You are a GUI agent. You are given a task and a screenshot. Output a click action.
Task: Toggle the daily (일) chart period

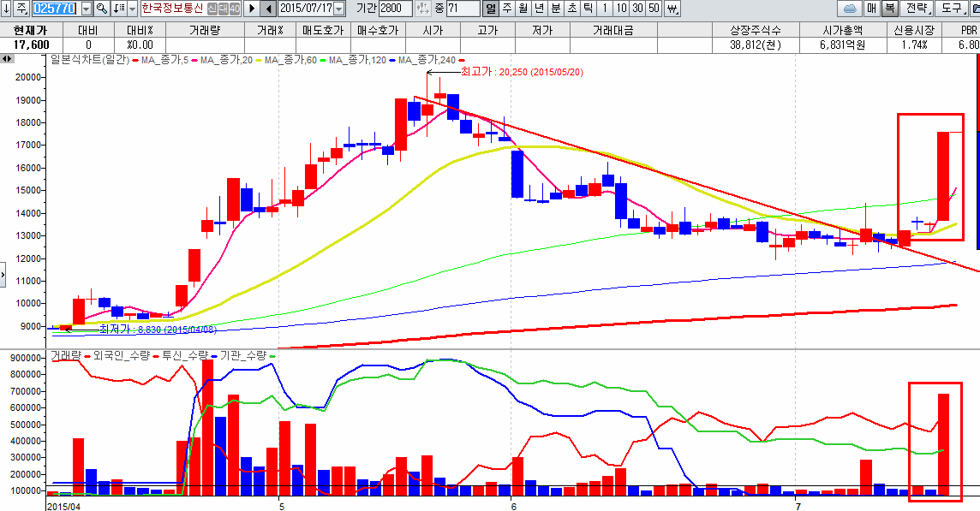click(491, 9)
